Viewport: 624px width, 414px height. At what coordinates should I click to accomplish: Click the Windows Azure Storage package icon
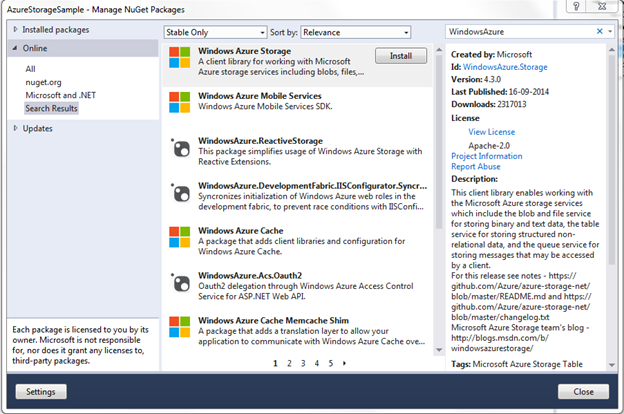click(181, 59)
